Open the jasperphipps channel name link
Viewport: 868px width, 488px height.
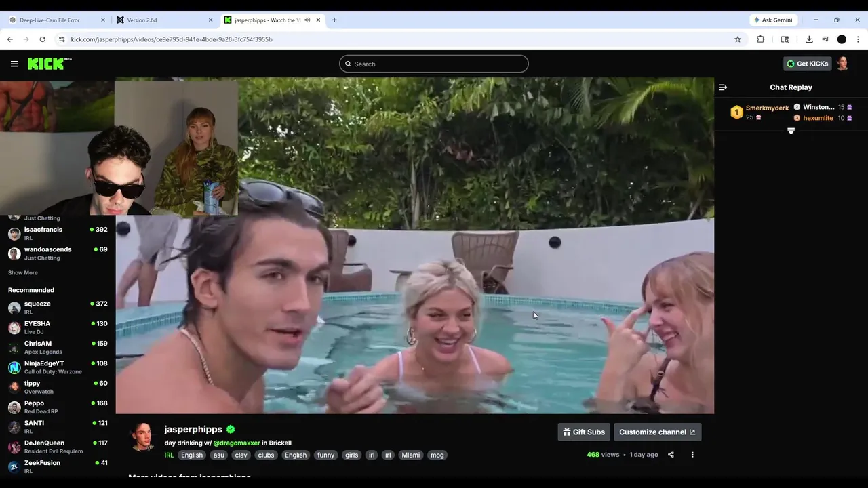[x=193, y=429]
